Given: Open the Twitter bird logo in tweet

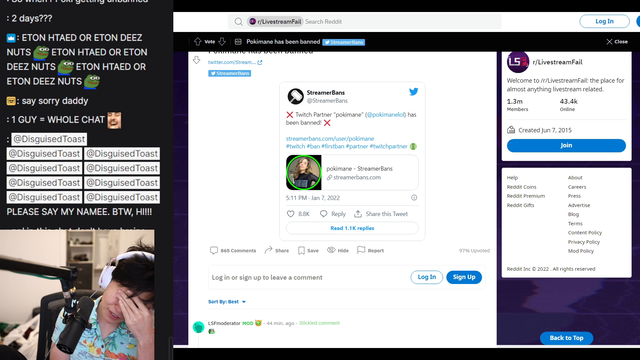Looking at the screenshot, I should pos(413,92).
